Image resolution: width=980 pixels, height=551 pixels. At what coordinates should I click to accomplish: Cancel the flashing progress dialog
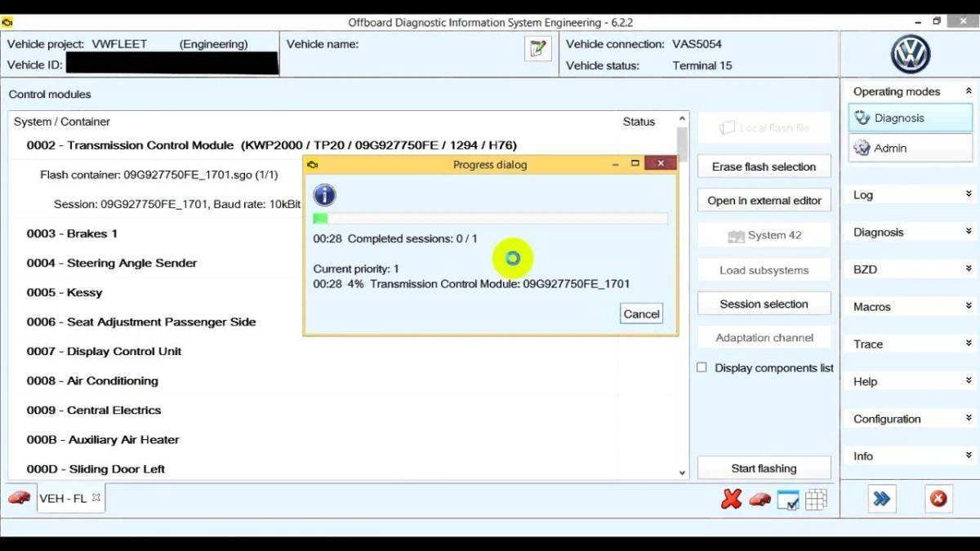(x=641, y=313)
